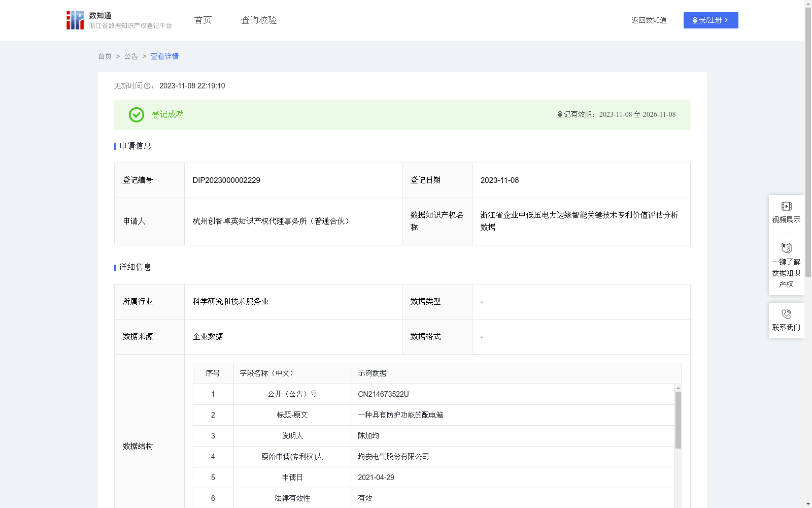Click the 数据知识产权名称 label cell
Viewport: 812px width, 508px height.
pyautogui.click(x=436, y=221)
